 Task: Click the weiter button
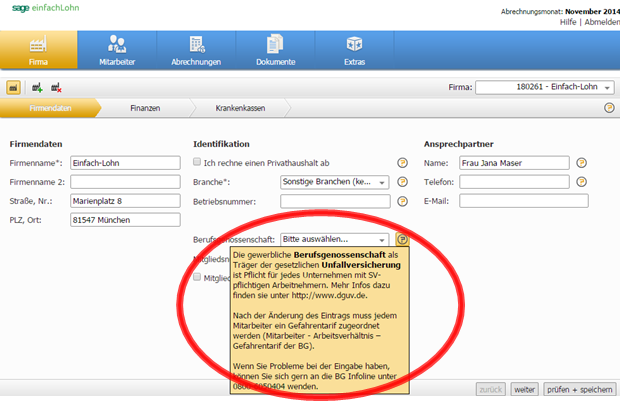pos(525,390)
